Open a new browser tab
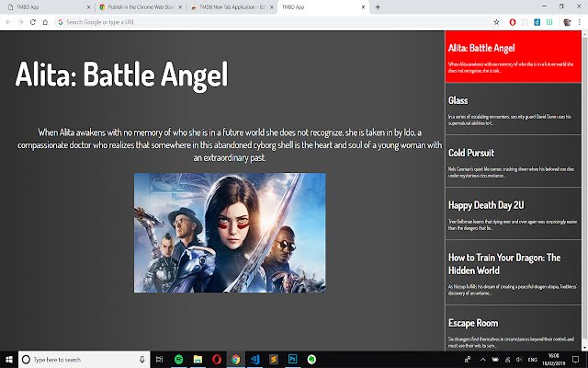The image size is (588, 368). click(378, 7)
